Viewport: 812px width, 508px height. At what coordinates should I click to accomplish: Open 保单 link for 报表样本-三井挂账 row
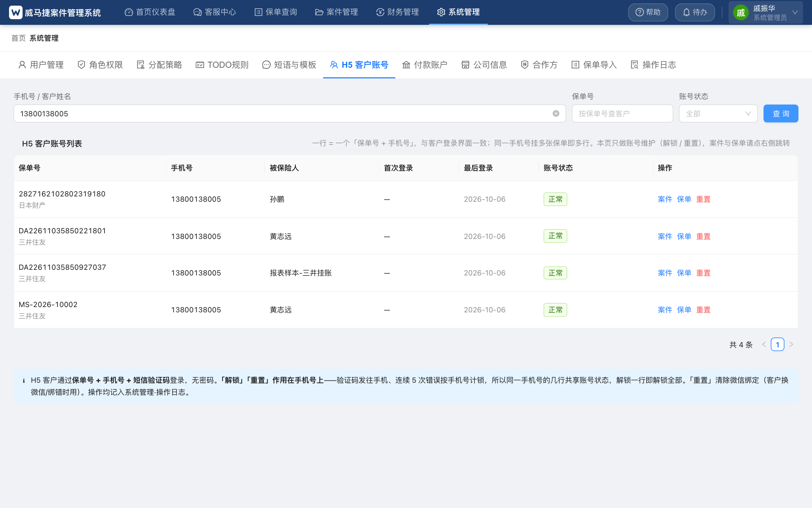coord(684,273)
